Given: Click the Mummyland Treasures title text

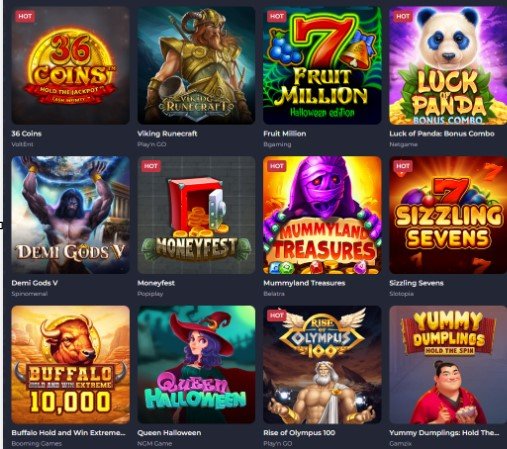Looking at the screenshot, I should point(304,283).
